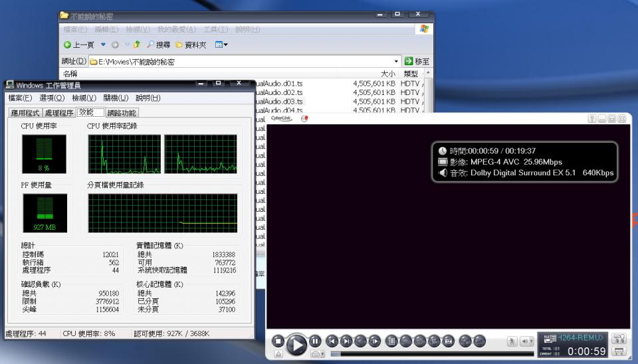Click the playback seek bar in PowerDVD
The width and height of the screenshot is (638, 364).
pyautogui.click(x=432, y=354)
